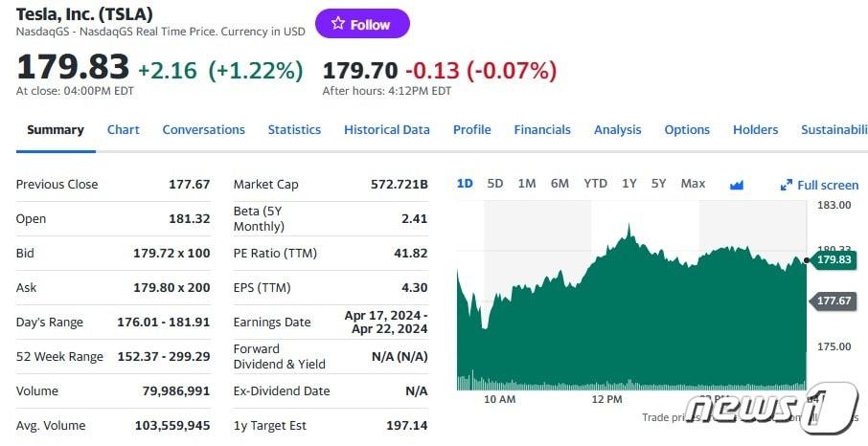Open the Historical Data tab
868x446 pixels.
[x=386, y=130]
